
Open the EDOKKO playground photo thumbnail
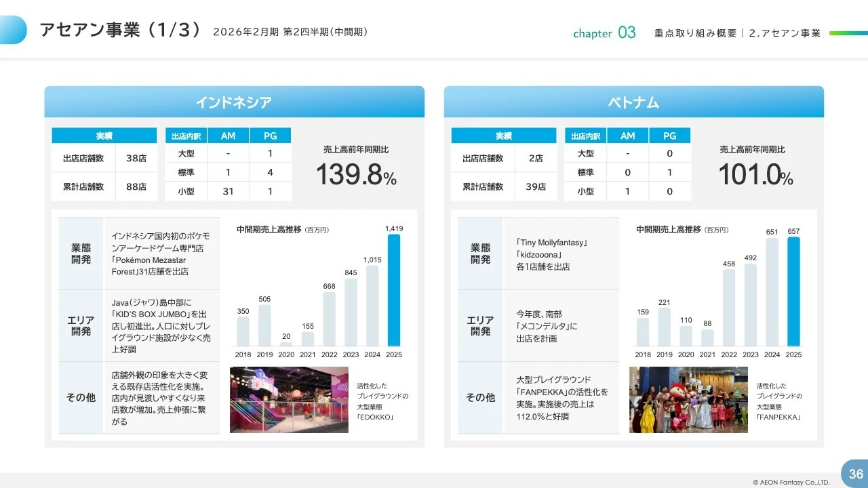pyautogui.click(x=289, y=400)
